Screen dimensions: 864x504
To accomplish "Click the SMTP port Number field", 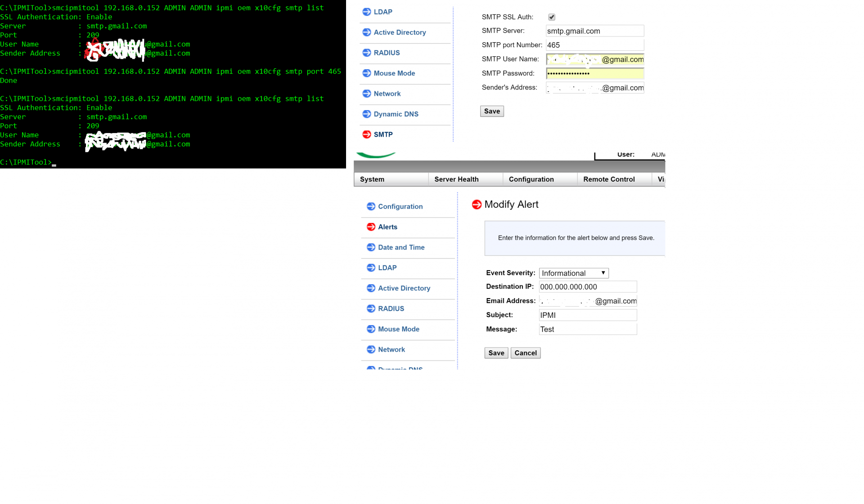I will (595, 45).
